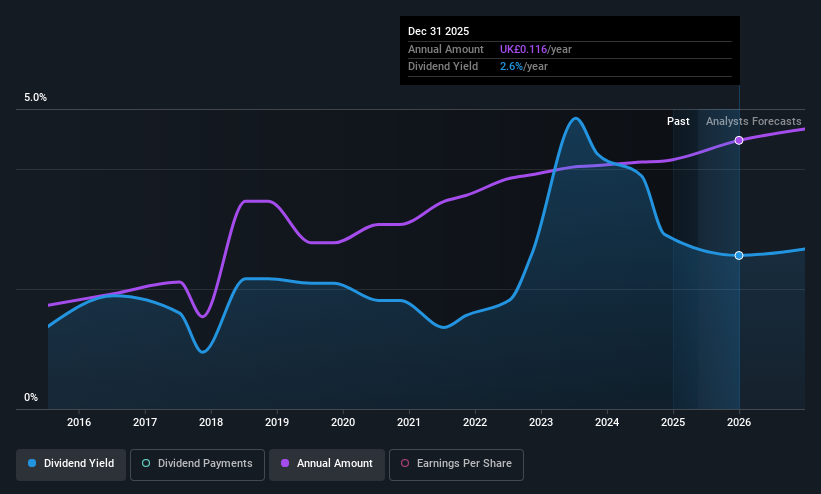Click the 2022 x-axis label
This screenshot has width=821, height=494.
[x=475, y=422]
